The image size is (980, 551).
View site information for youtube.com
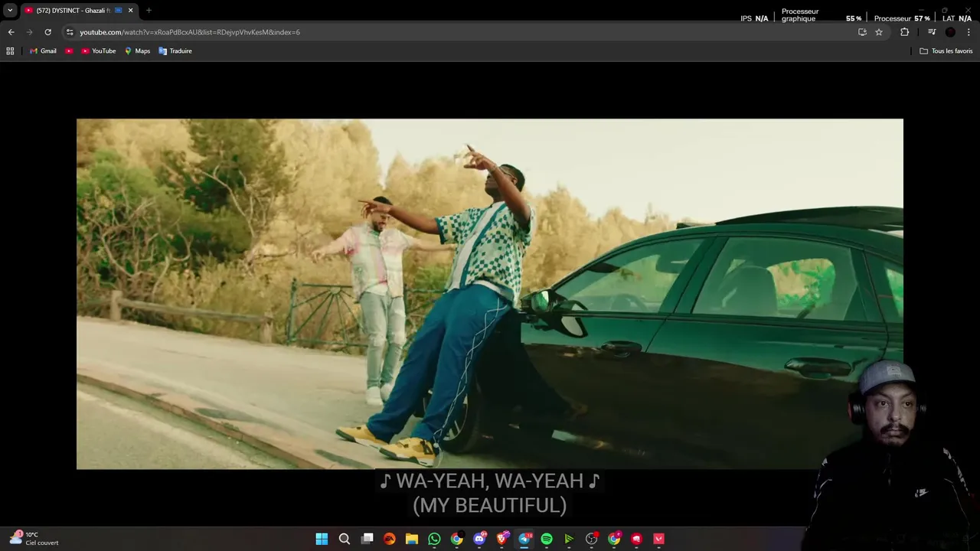[x=70, y=32]
